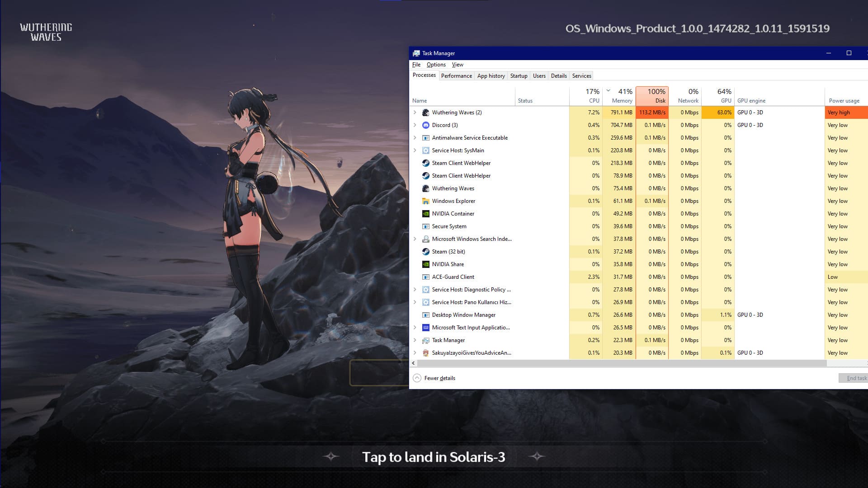The width and height of the screenshot is (868, 488).
Task: Click the Steam (32 bit) icon
Action: coord(425,252)
